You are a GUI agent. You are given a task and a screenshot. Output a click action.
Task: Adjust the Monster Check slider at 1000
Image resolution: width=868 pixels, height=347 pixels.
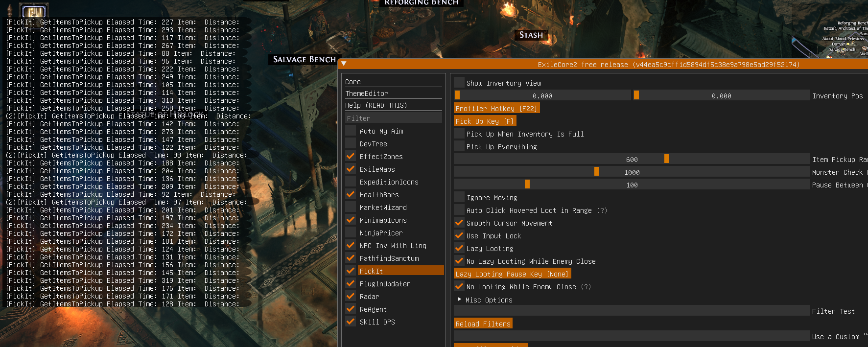(632, 172)
